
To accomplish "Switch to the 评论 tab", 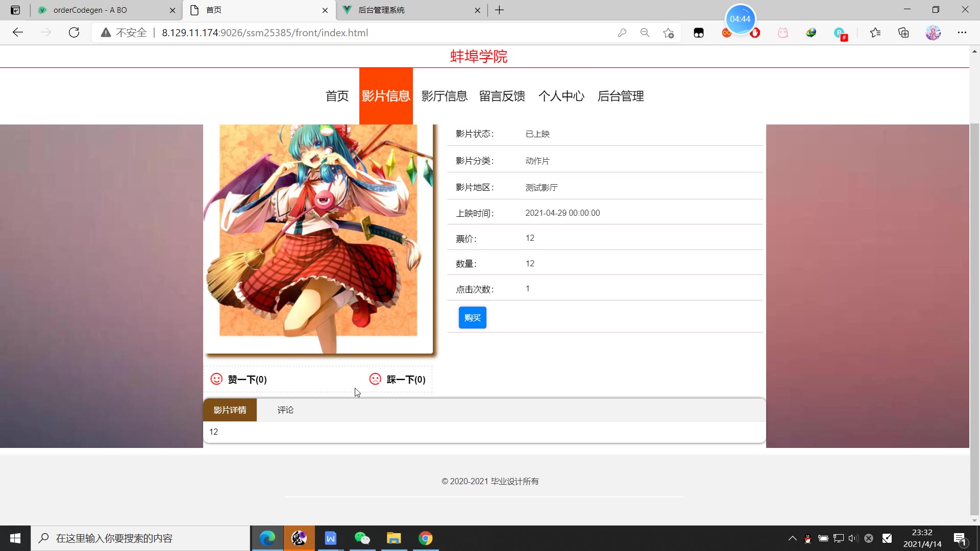I will click(x=285, y=410).
